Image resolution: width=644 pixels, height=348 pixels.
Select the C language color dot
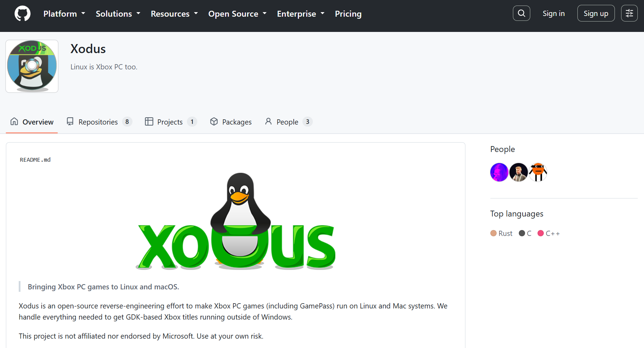pos(522,233)
